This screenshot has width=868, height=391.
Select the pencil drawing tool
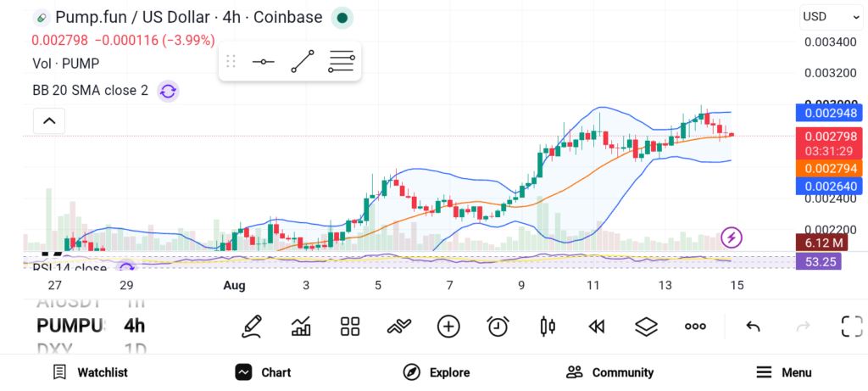coord(251,327)
